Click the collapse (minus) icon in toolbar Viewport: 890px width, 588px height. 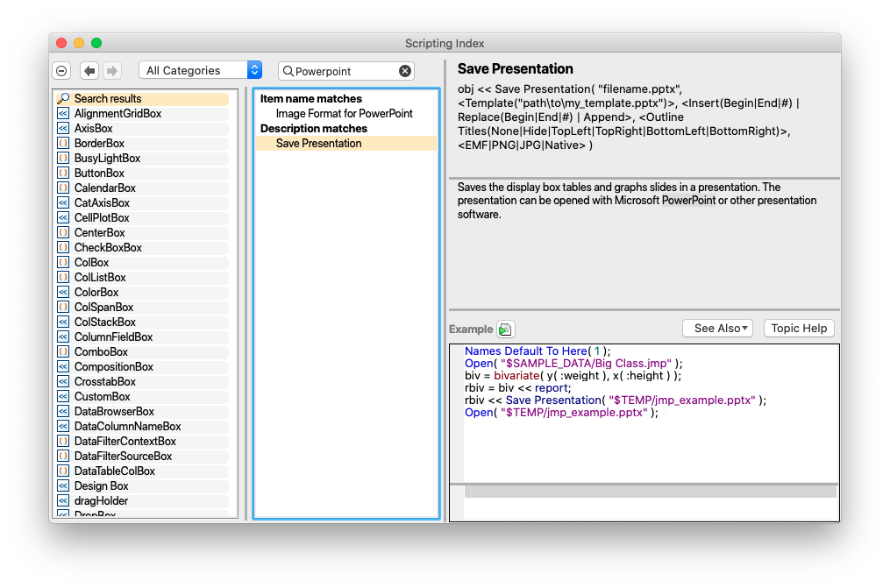click(61, 70)
